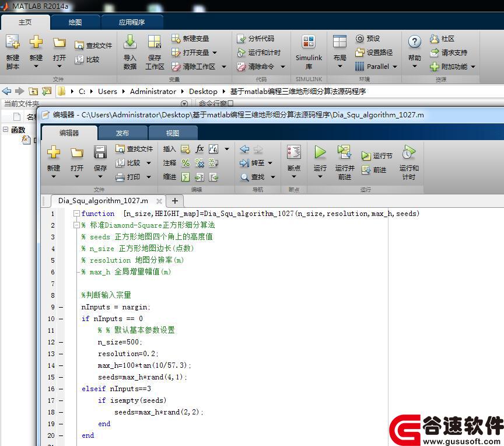Click Desktop in the address path

203,91
